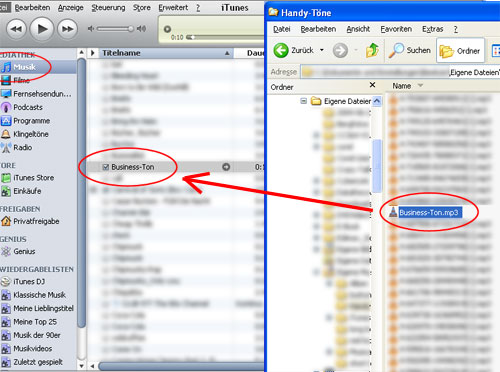Screen dimensions: 500x372
Task: Click the iTunes playback progress bar
Action: (x=225, y=37)
